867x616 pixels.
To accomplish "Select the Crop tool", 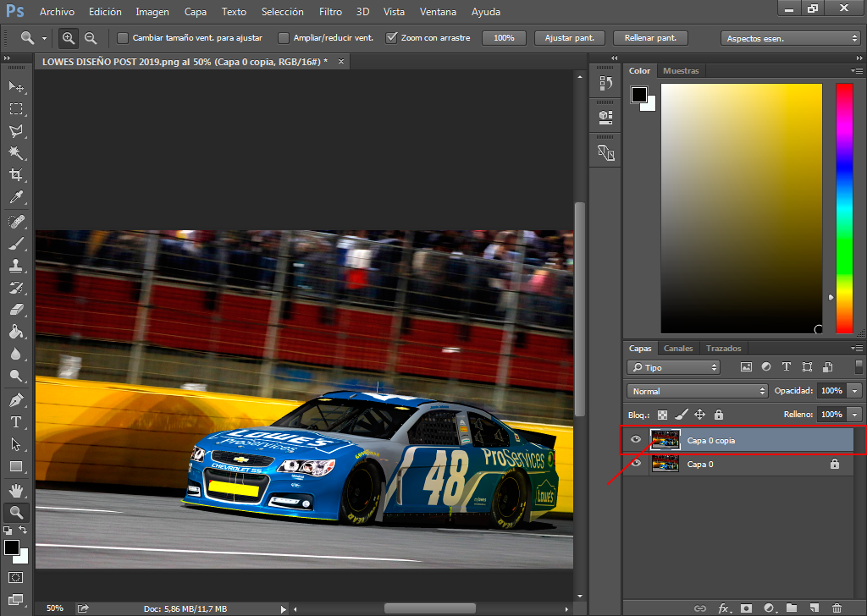I will [x=16, y=175].
